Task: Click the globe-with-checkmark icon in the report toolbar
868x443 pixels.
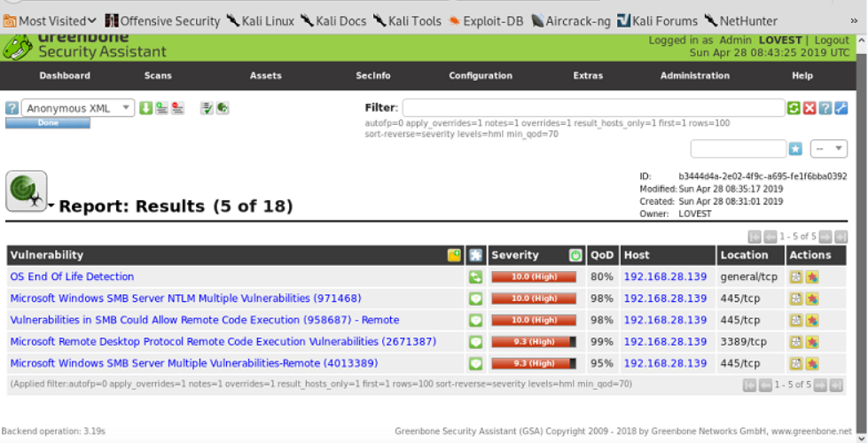Action: point(223,108)
